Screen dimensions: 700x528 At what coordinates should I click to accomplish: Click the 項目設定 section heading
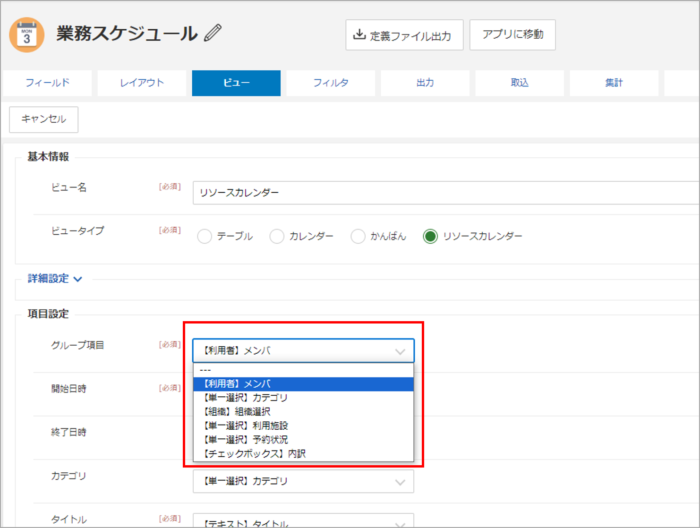coord(48,314)
